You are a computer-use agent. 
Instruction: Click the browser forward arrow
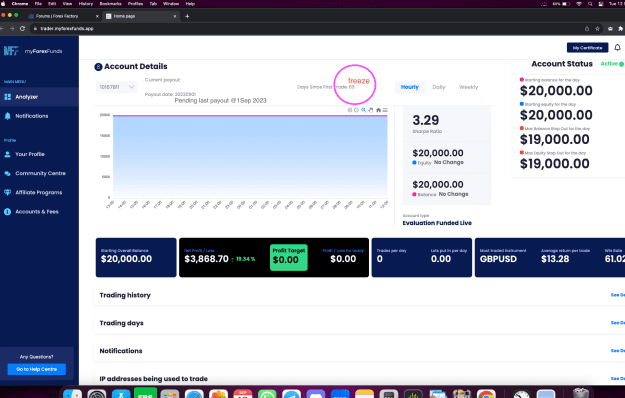pos(12,29)
